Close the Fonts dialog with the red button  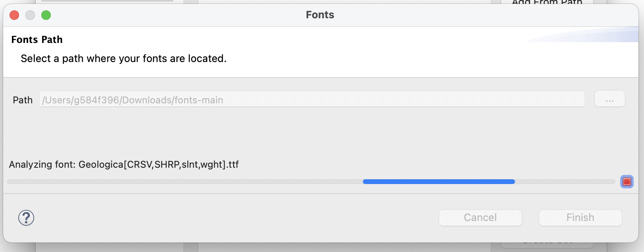[14, 15]
